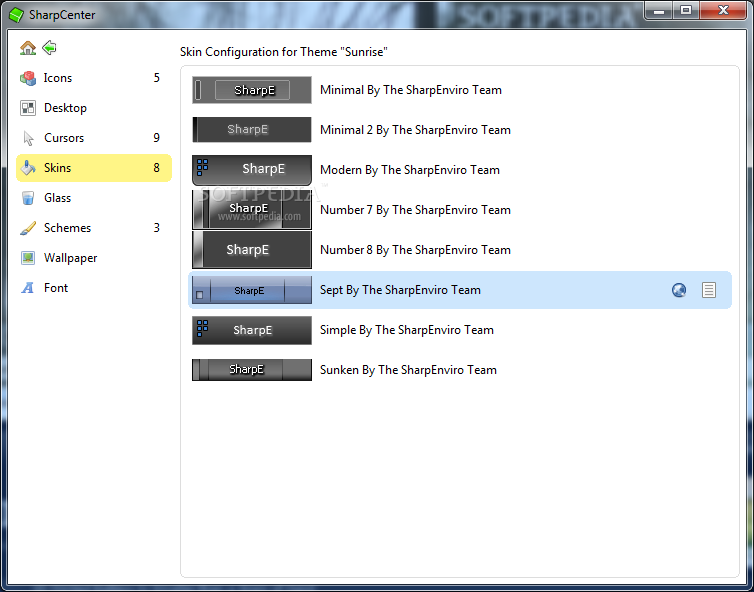Click the Cursors count number 9
Viewport: 754px width, 592px height.
click(156, 138)
